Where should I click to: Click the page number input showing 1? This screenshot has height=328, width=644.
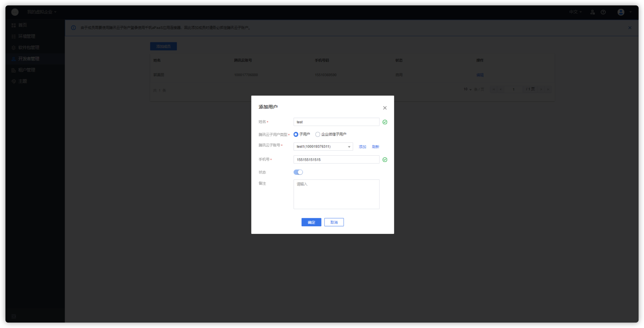click(x=513, y=89)
